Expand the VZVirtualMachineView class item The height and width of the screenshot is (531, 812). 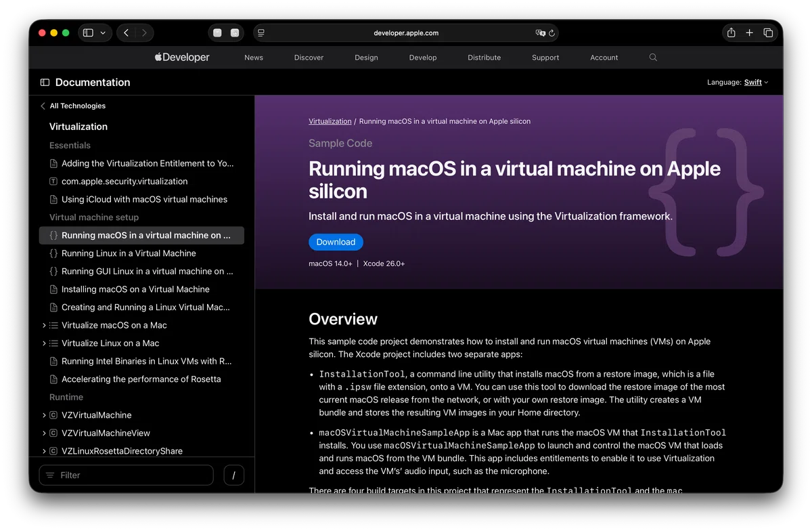(x=44, y=433)
